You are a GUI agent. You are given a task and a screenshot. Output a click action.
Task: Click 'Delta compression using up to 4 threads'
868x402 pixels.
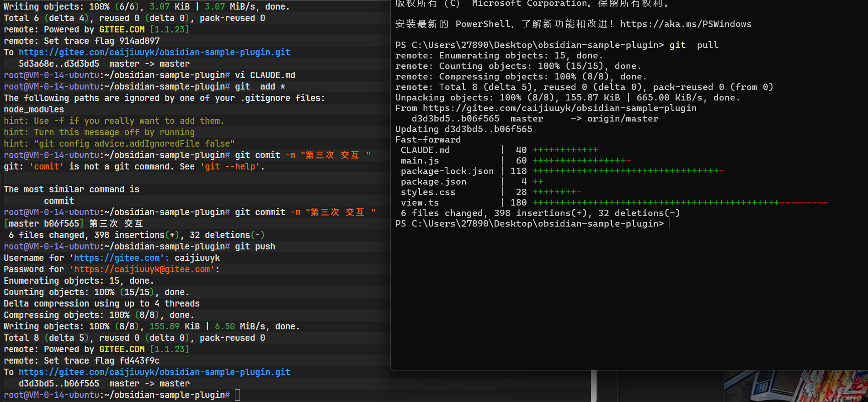(x=101, y=304)
